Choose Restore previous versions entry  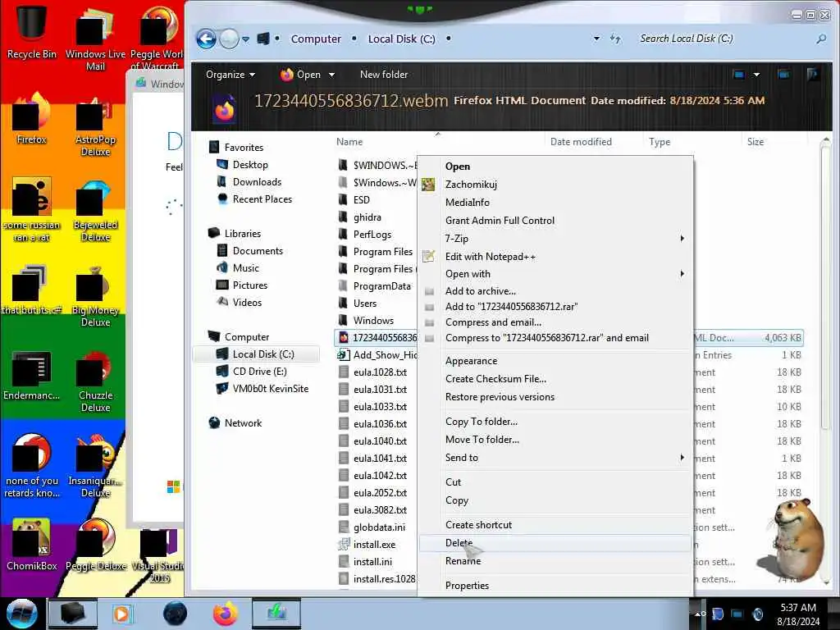555,397
